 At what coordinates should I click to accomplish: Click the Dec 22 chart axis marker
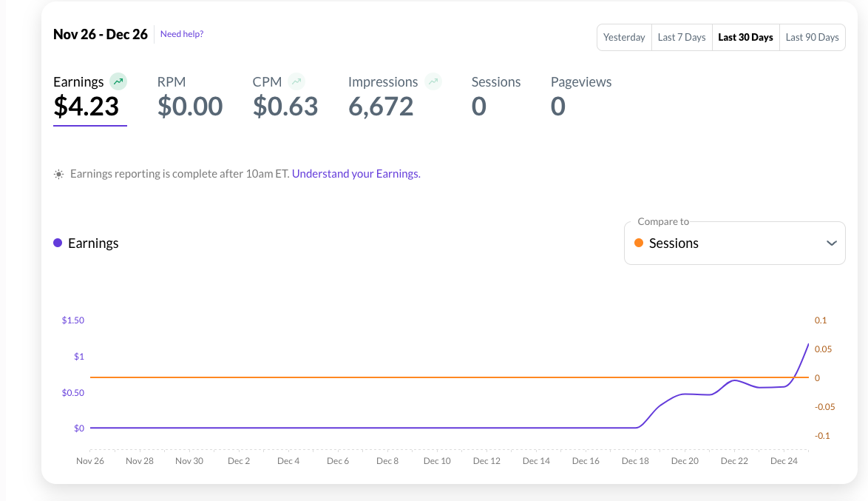(x=734, y=460)
